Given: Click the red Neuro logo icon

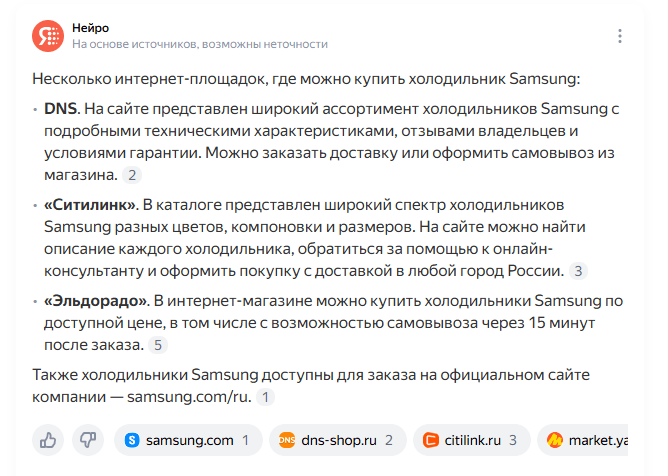Looking at the screenshot, I should tap(47, 35).
